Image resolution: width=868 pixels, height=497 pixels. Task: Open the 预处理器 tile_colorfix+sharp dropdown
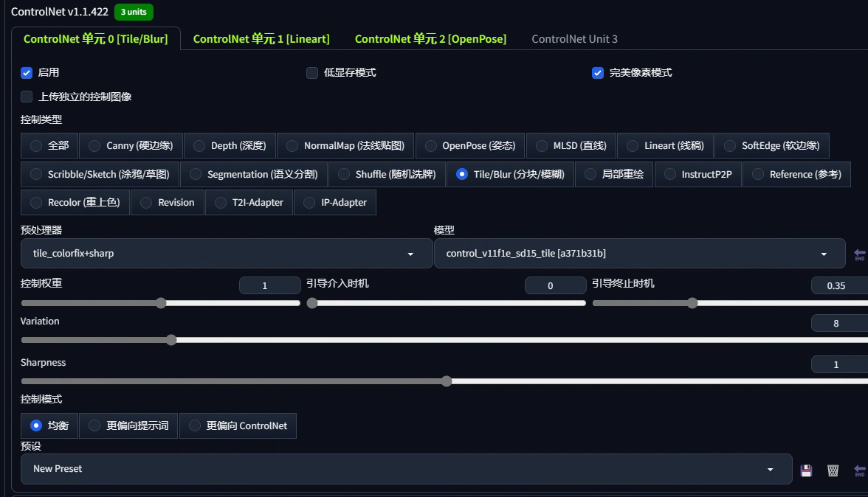(227, 253)
